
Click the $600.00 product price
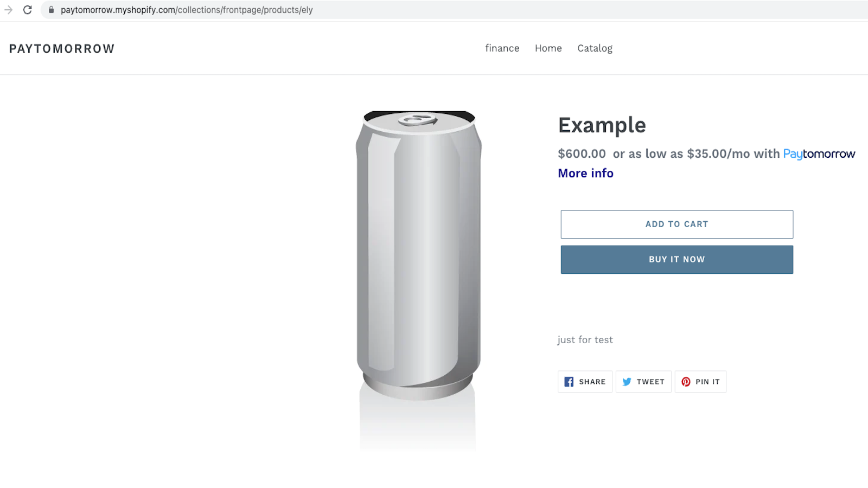click(x=582, y=154)
